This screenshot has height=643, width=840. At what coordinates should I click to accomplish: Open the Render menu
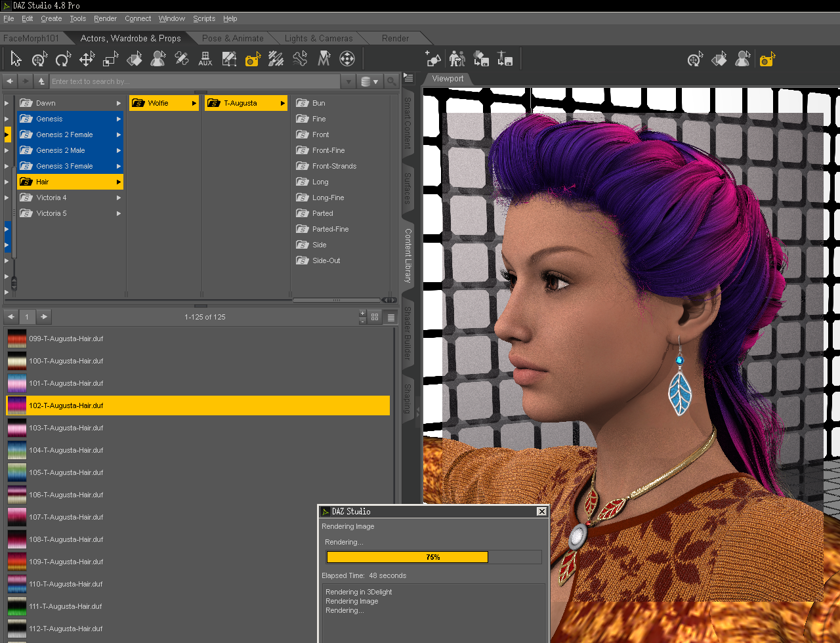[105, 18]
